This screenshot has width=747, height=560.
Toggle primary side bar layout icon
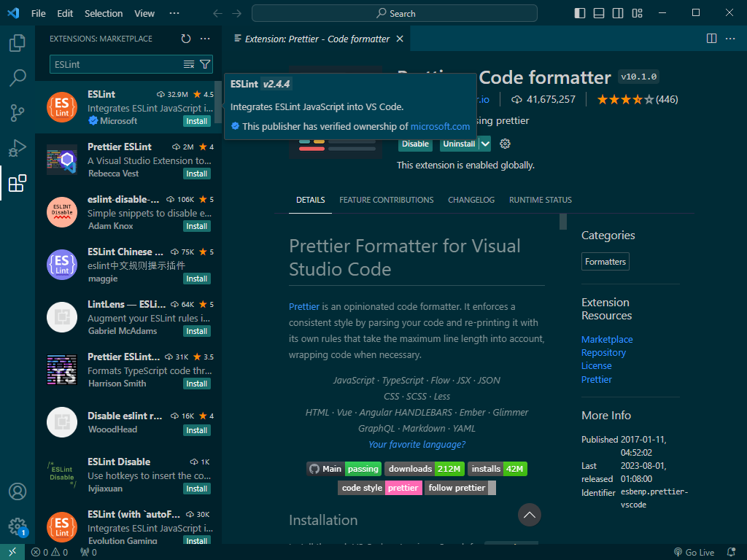[x=580, y=13]
